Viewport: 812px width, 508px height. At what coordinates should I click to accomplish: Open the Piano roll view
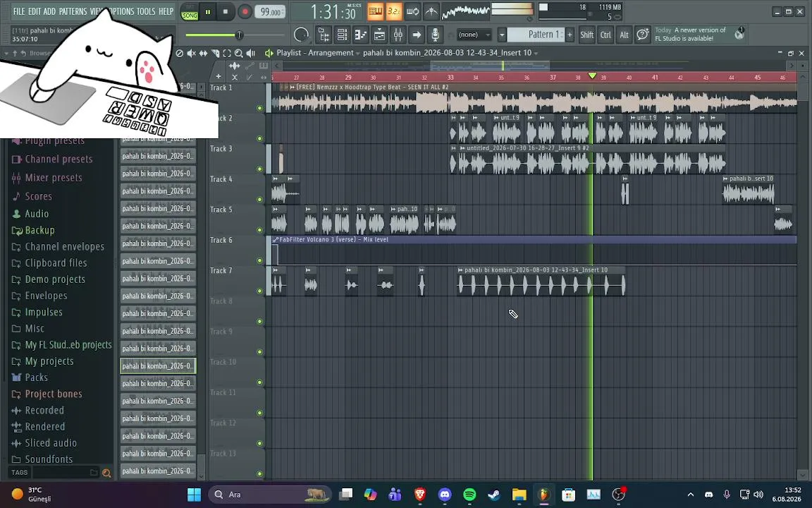pyautogui.click(x=361, y=35)
